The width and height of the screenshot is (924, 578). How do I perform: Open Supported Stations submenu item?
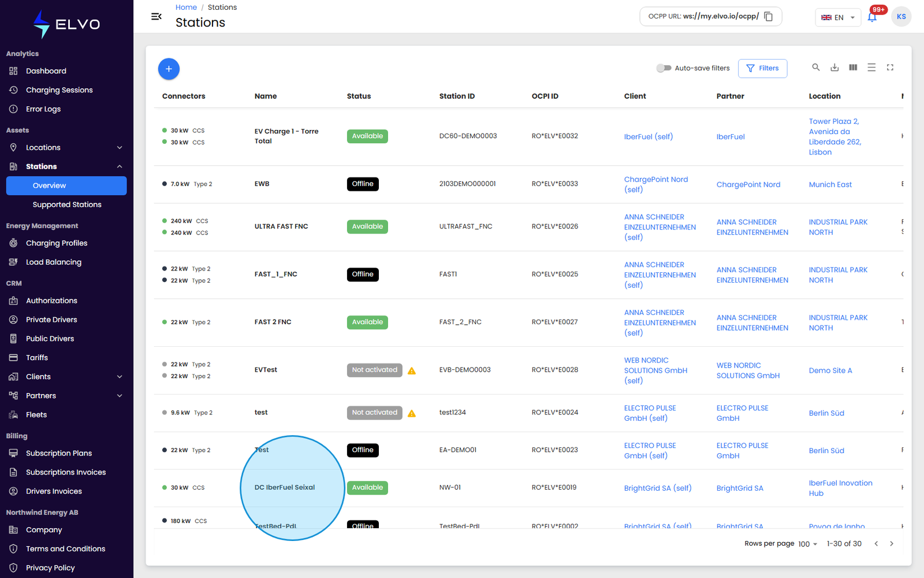tap(67, 205)
